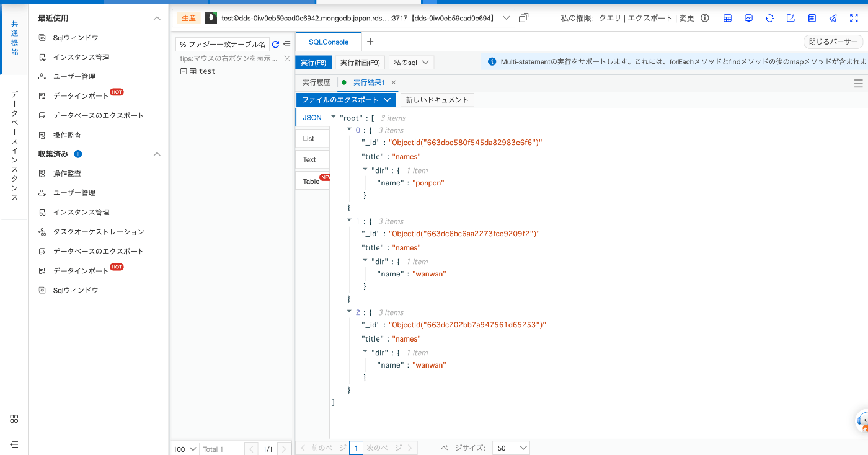Switch to the SQLConsole tab
The width and height of the screenshot is (868, 455).
[329, 42]
